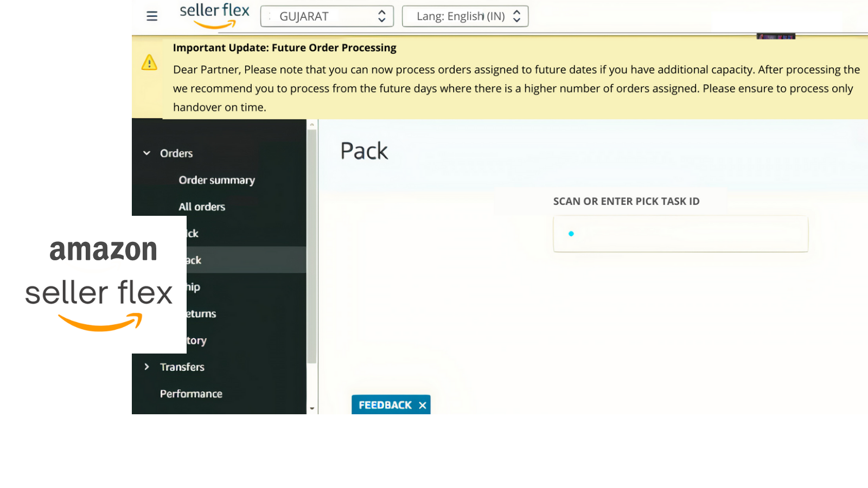Click the sidebar vertical scrollbar thumb
This screenshot has height=488, width=868.
pyautogui.click(x=311, y=247)
